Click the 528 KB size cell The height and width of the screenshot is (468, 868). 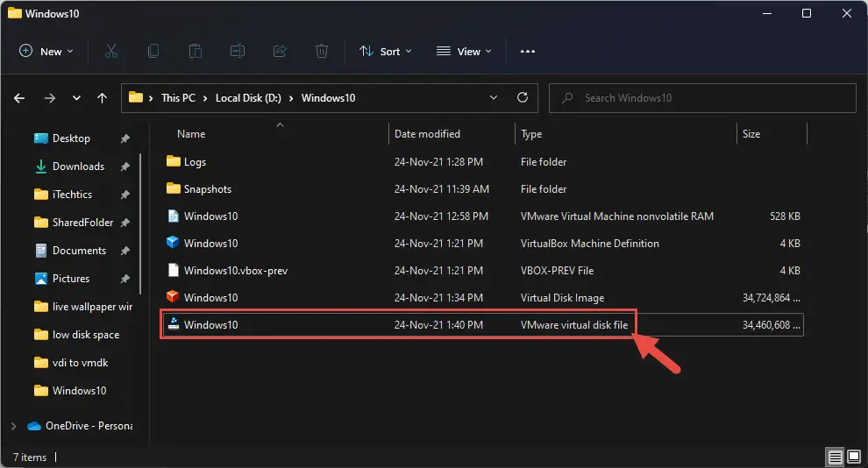785,216
